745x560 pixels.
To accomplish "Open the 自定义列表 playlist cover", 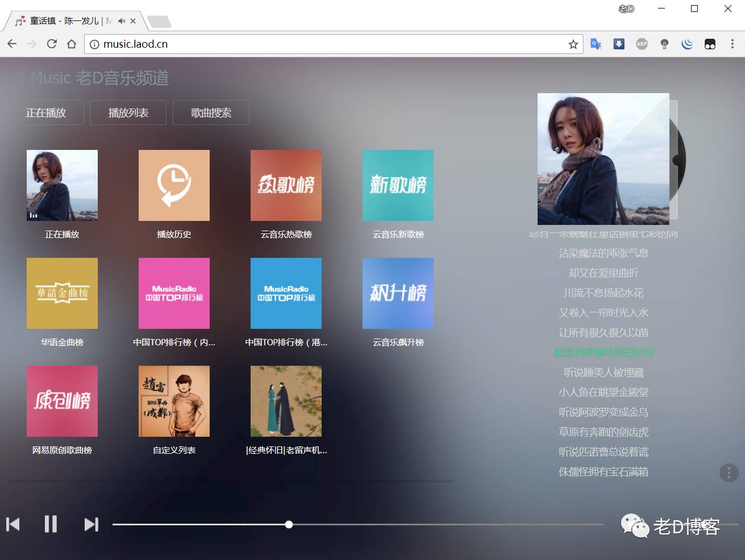I will (x=174, y=401).
